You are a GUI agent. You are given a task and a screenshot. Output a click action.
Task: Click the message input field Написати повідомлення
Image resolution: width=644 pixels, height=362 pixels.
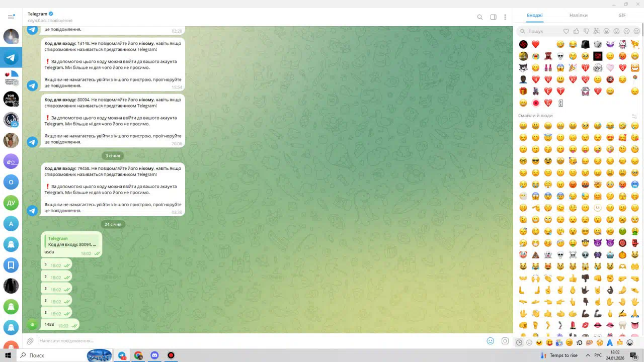(x=252, y=341)
